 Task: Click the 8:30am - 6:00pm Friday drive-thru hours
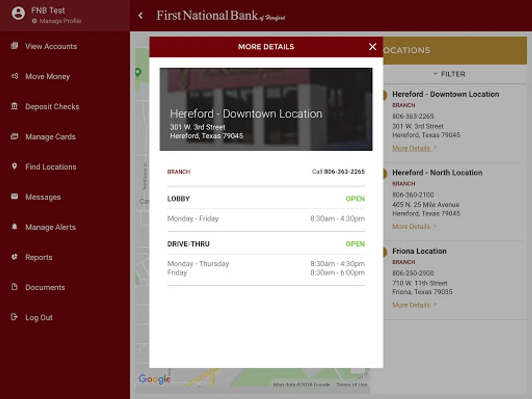coord(338,273)
